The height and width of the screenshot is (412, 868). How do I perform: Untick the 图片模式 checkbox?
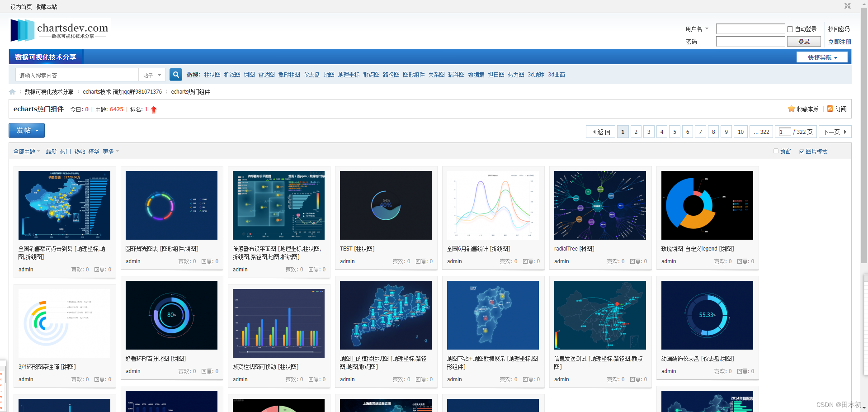point(802,152)
